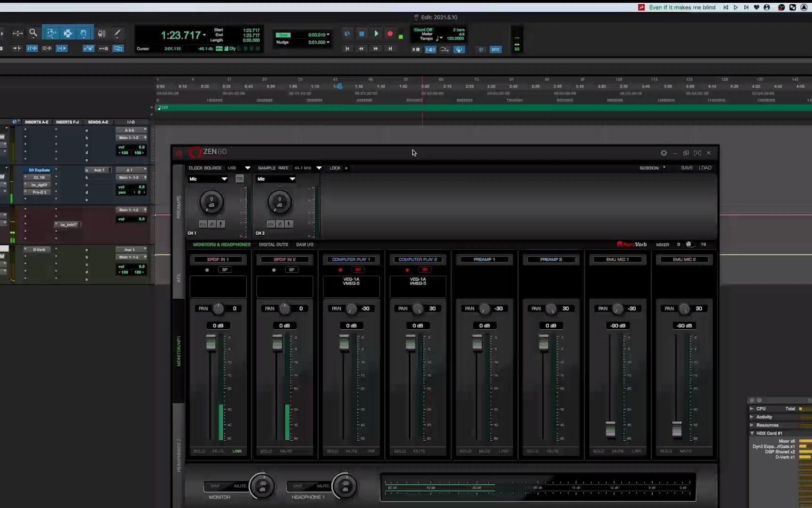The height and width of the screenshot is (508, 812).
Task: Toggle mixer channel count switch 8/16
Action: click(x=690, y=244)
